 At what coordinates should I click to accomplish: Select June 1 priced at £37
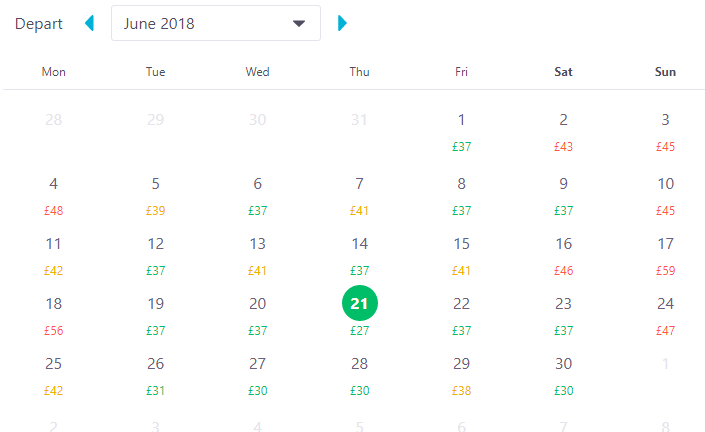[x=461, y=130]
